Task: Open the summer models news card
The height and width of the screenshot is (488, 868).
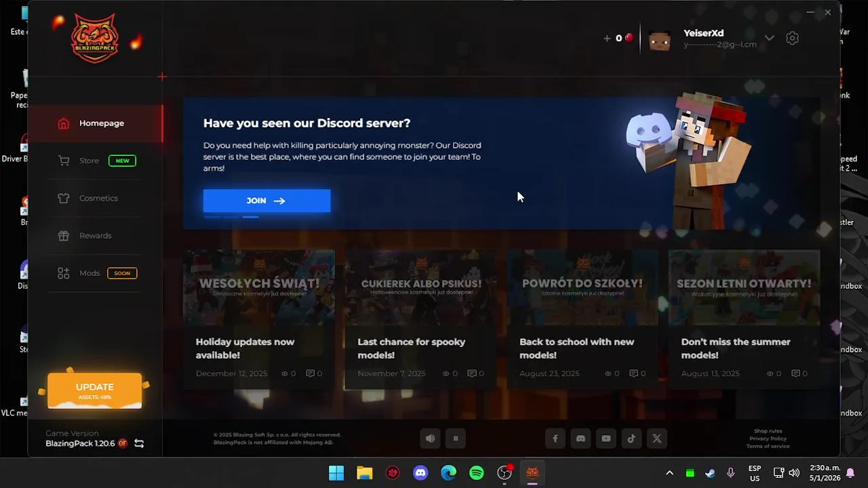Action: tap(744, 319)
